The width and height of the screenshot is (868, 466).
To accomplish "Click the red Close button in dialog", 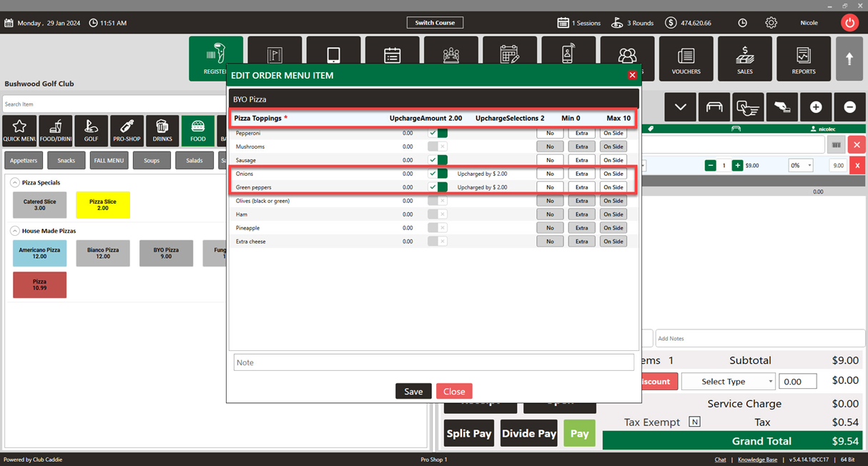I will 454,392.
